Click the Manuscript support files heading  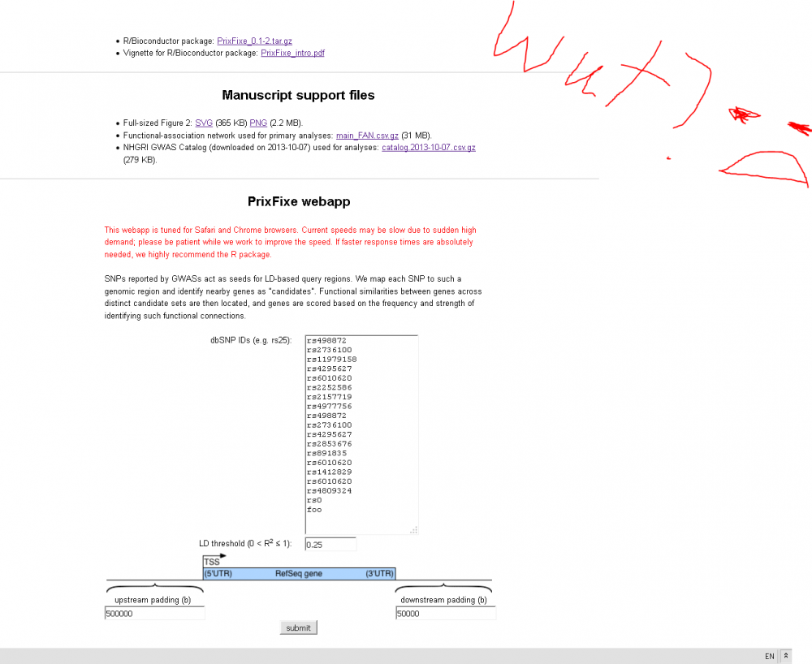tap(299, 95)
